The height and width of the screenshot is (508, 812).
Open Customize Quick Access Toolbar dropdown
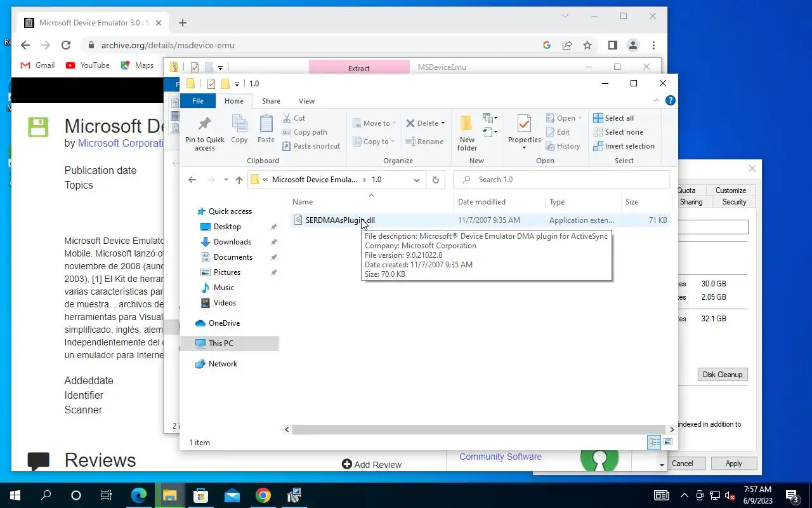pos(237,84)
